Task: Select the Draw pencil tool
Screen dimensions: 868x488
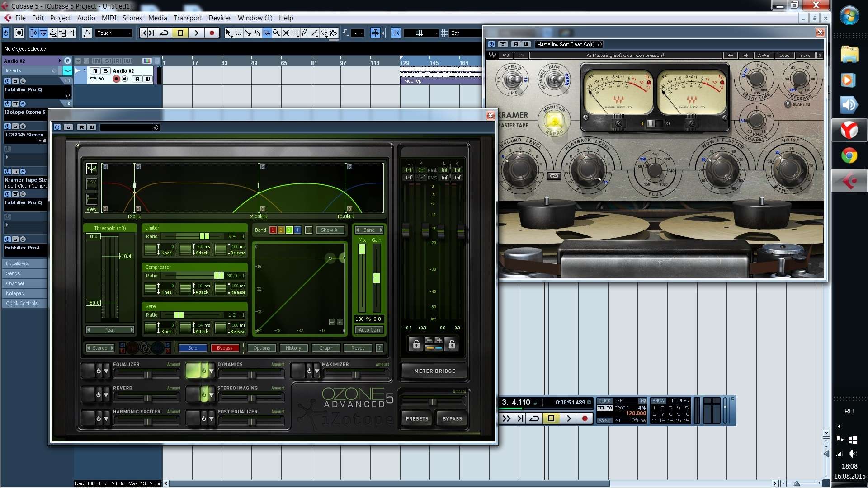Action: (x=305, y=33)
